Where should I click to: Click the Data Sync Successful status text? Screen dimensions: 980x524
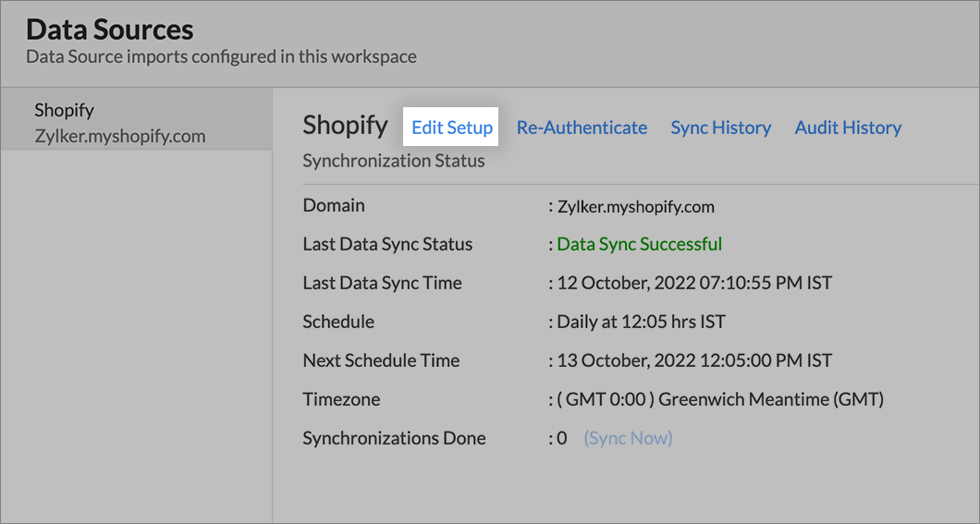tap(640, 244)
